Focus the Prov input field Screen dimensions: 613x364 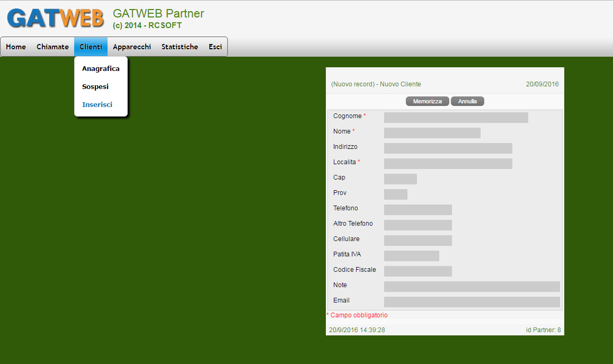tap(396, 194)
